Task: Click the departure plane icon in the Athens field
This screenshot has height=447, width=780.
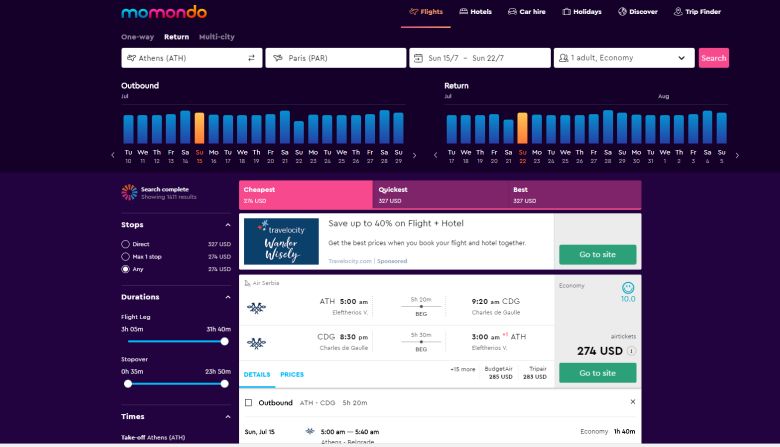Action: tap(131, 58)
